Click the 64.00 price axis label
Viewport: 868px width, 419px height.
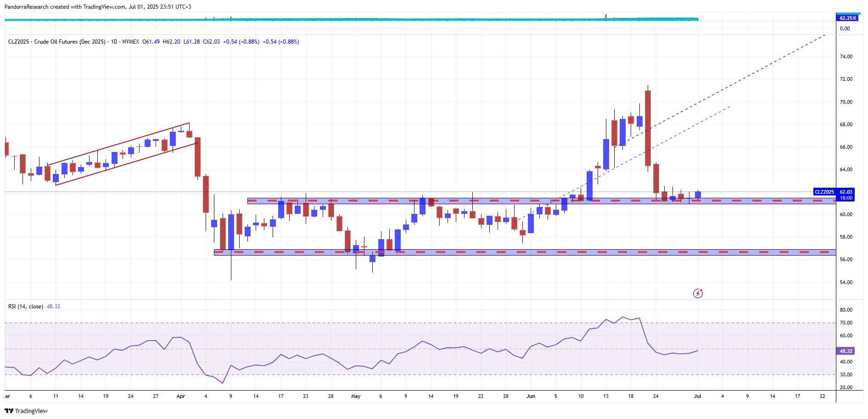[846, 169]
